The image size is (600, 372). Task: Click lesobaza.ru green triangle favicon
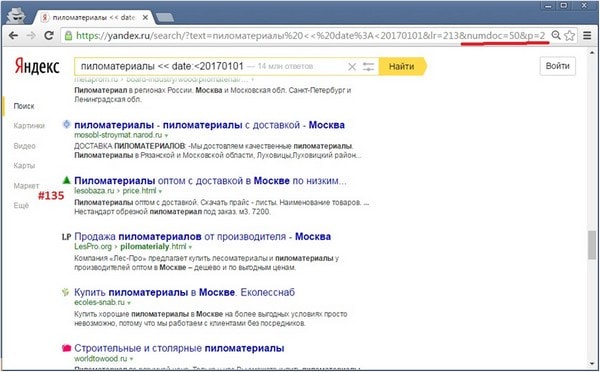point(67,180)
